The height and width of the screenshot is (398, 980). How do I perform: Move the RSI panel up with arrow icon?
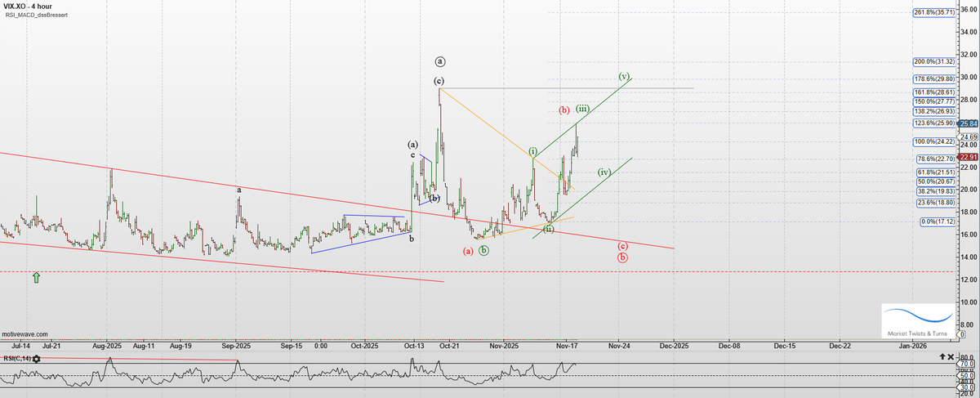coord(943,357)
